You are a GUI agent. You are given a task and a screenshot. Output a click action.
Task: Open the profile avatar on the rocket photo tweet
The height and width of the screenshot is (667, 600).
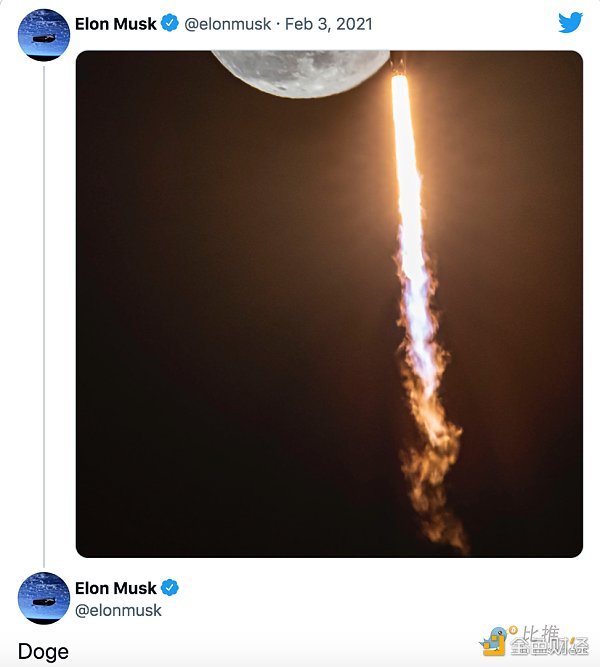(x=43, y=35)
